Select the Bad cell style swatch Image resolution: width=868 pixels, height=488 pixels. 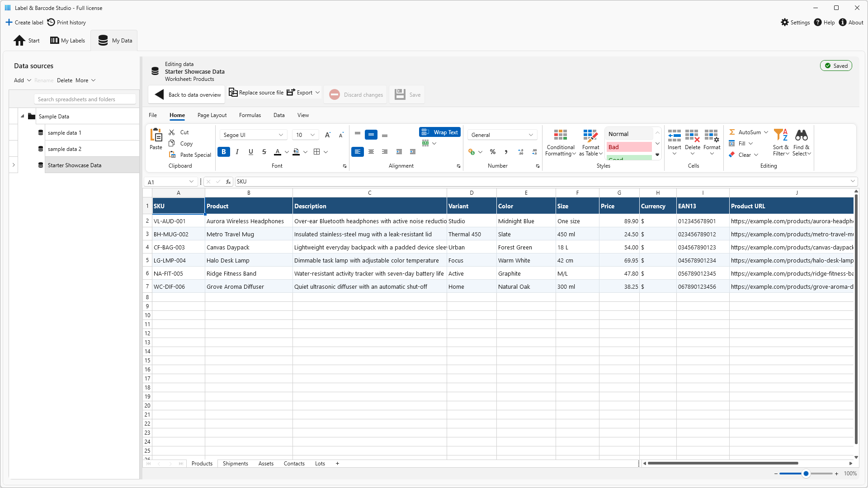(x=629, y=147)
